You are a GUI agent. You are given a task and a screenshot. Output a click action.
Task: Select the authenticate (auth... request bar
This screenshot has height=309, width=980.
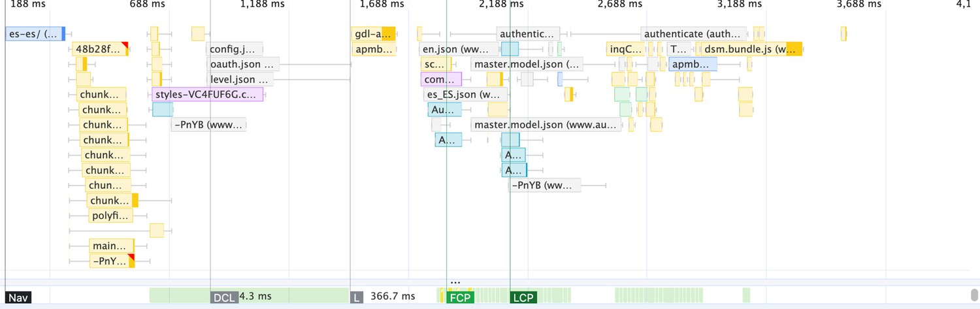694,34
